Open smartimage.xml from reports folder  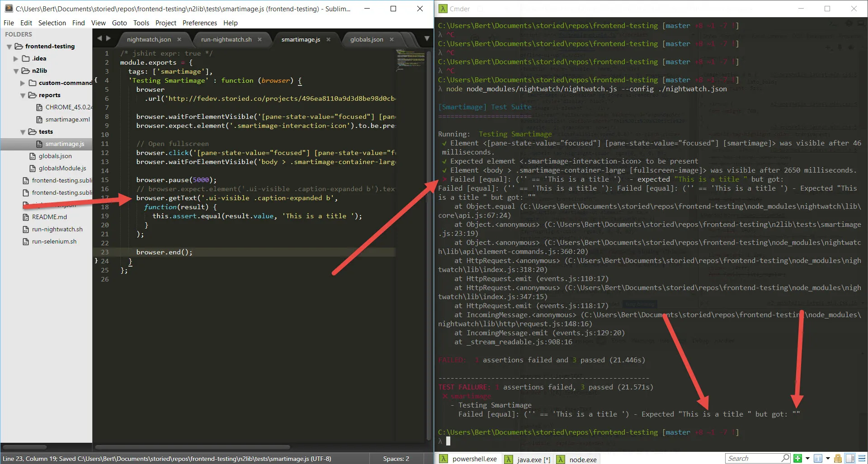(67, 119)
